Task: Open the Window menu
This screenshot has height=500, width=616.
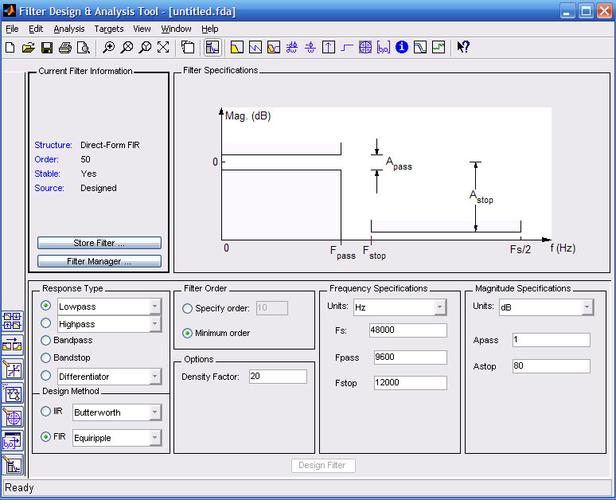Action: (x=176, y=29)
